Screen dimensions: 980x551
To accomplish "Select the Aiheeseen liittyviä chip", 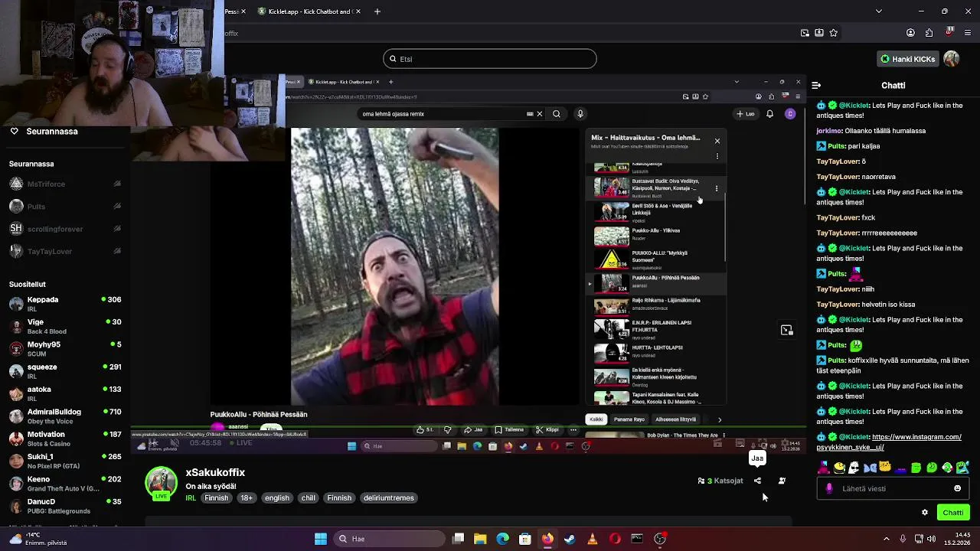I will [675, 419].
